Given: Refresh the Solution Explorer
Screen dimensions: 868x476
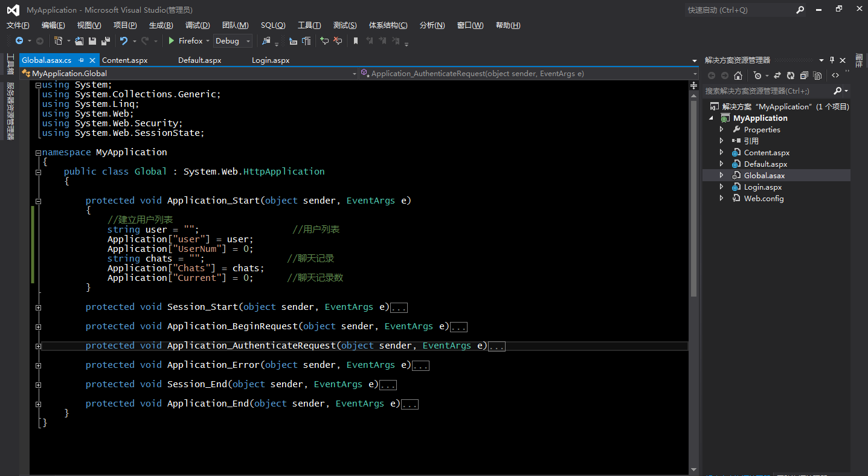Looking at the screenshot, I should point(791,75).
